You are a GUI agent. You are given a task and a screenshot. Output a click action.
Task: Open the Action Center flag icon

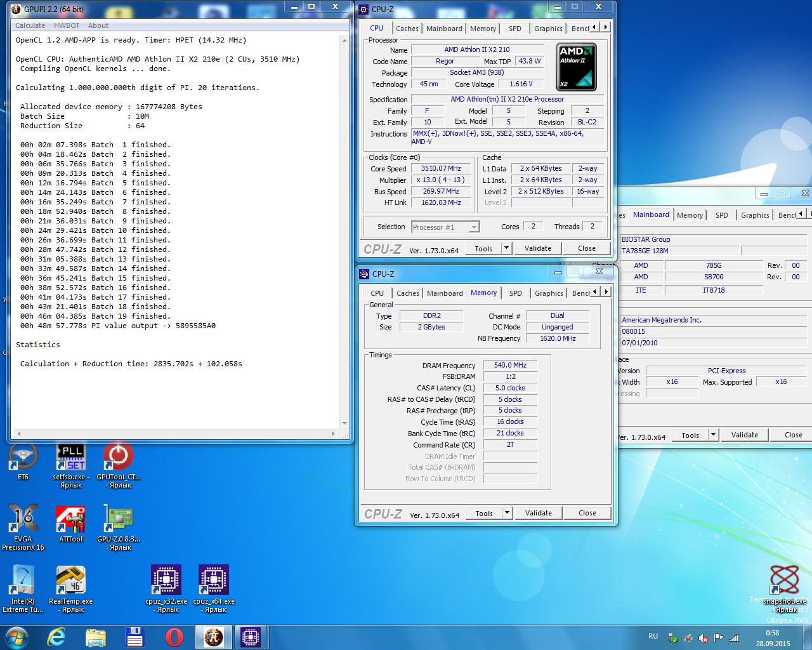tap(718, 638)
